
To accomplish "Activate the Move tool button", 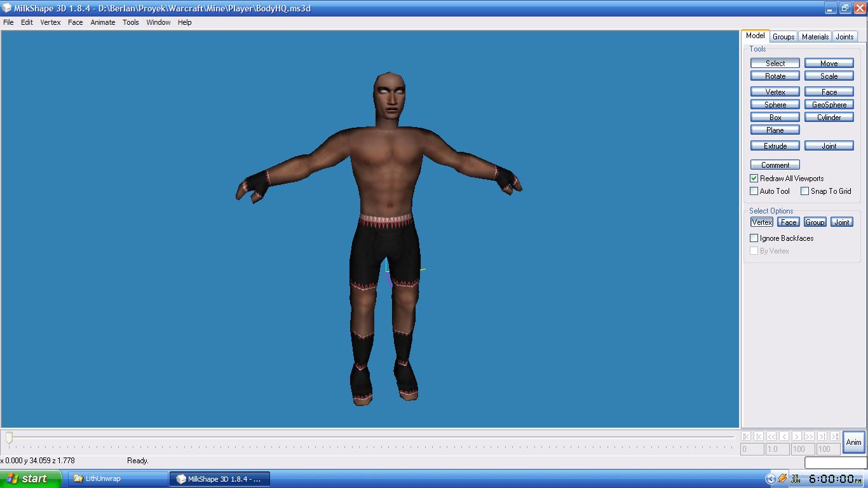I will [829, 63].
